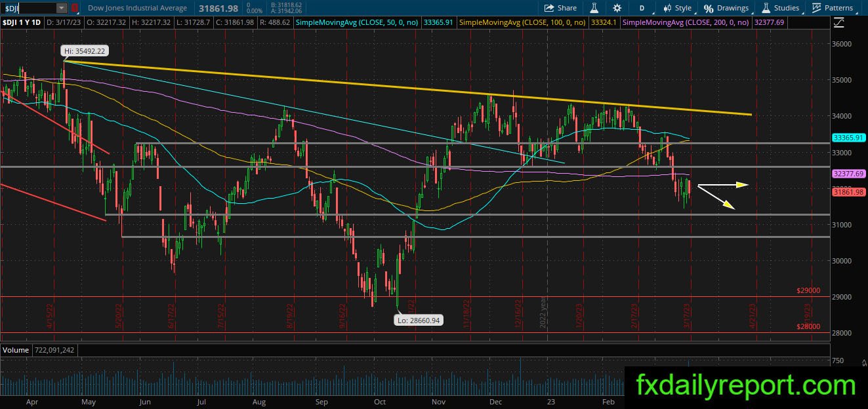The height and width of the screenshot is (409, 868).
Task: Open chart settings gear icon
Action: [x=617, y=8]
